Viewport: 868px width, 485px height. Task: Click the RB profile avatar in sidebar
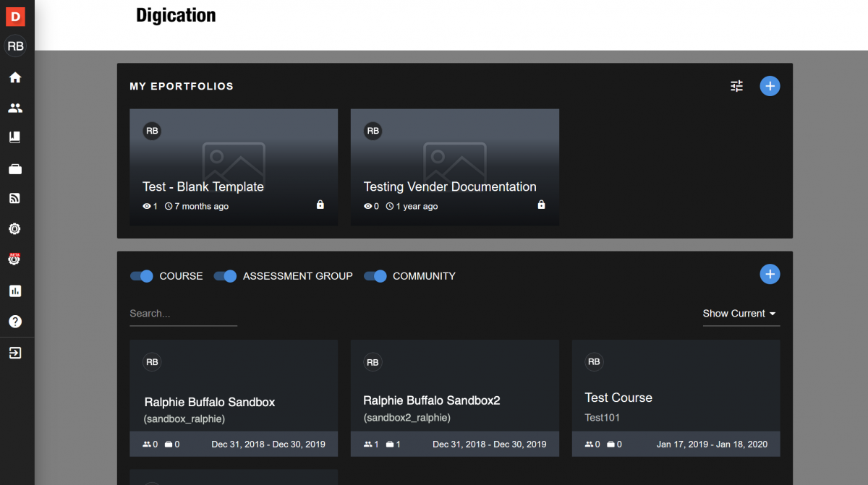click(14, 46)
